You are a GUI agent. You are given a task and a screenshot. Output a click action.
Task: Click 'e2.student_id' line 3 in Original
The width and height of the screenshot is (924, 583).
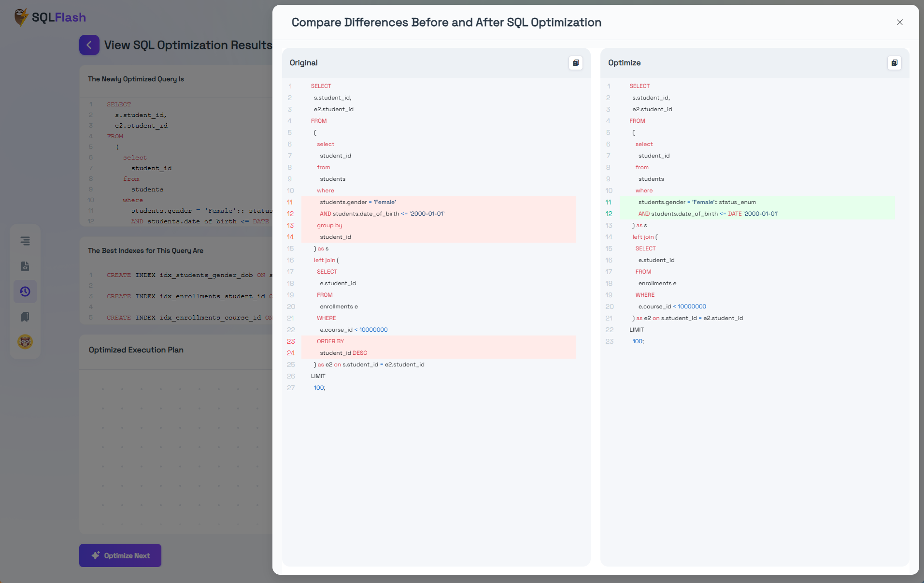coord(334,109)
